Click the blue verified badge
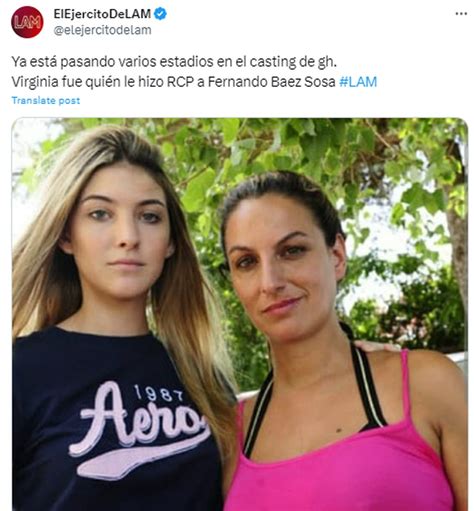 160,14
